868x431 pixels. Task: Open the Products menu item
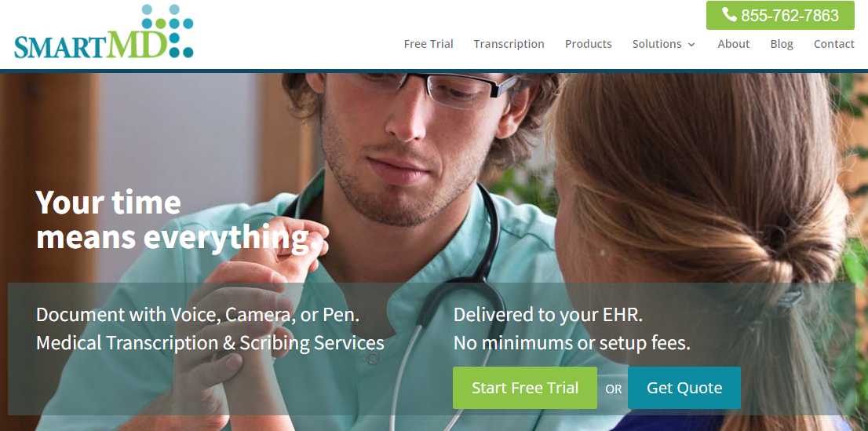click(x=588, y=44)
